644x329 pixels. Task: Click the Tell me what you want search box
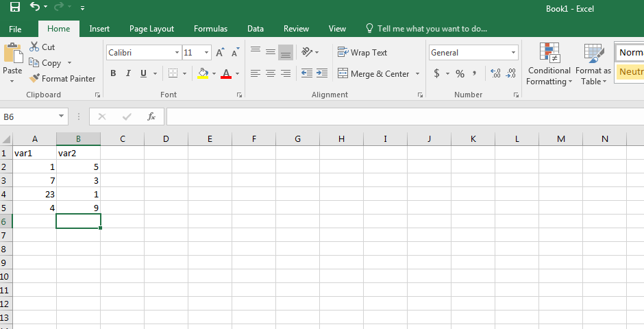click(x=432, y=29)
